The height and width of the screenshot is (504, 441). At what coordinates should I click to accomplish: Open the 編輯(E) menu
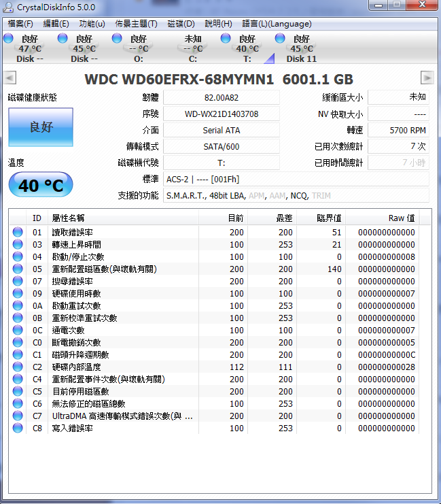(x=56, y=24)
